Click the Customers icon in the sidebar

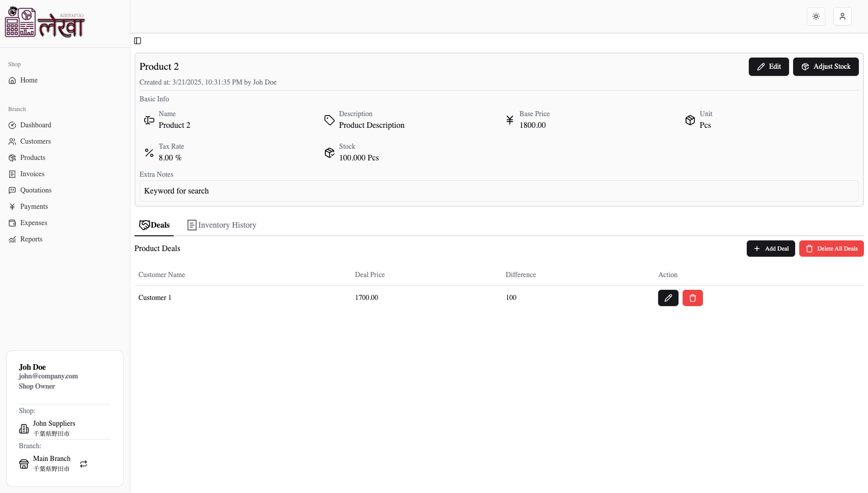coord(12,141)
